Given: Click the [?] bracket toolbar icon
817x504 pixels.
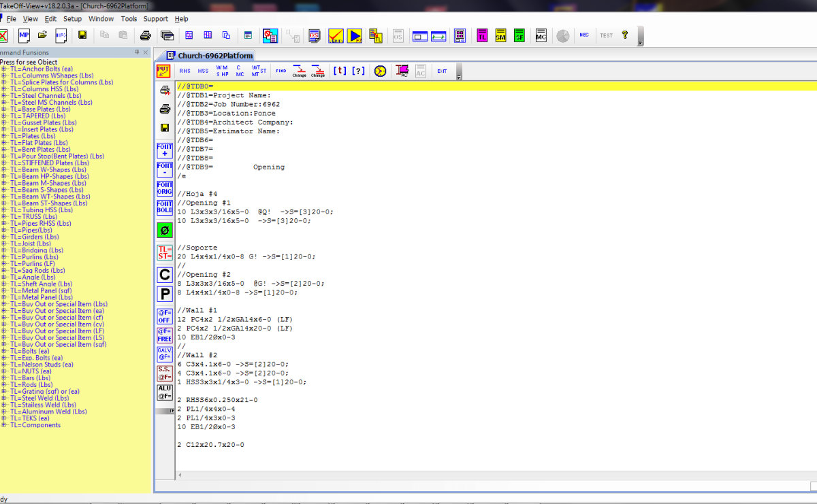Looking at the screenshot, I should [359, 71].
